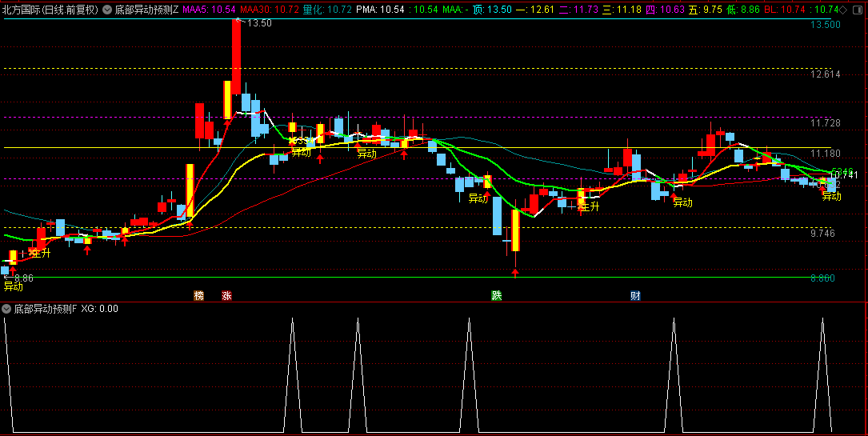The height and width of the screenshot is (436, 868).
Task: Click the 四: 10.63 level readout
Action: (x=664, y=10)
